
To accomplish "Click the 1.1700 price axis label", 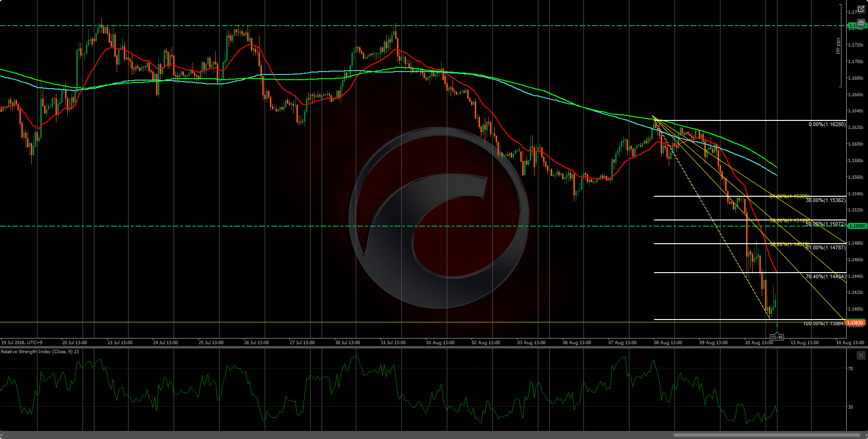I will (856, 62).
